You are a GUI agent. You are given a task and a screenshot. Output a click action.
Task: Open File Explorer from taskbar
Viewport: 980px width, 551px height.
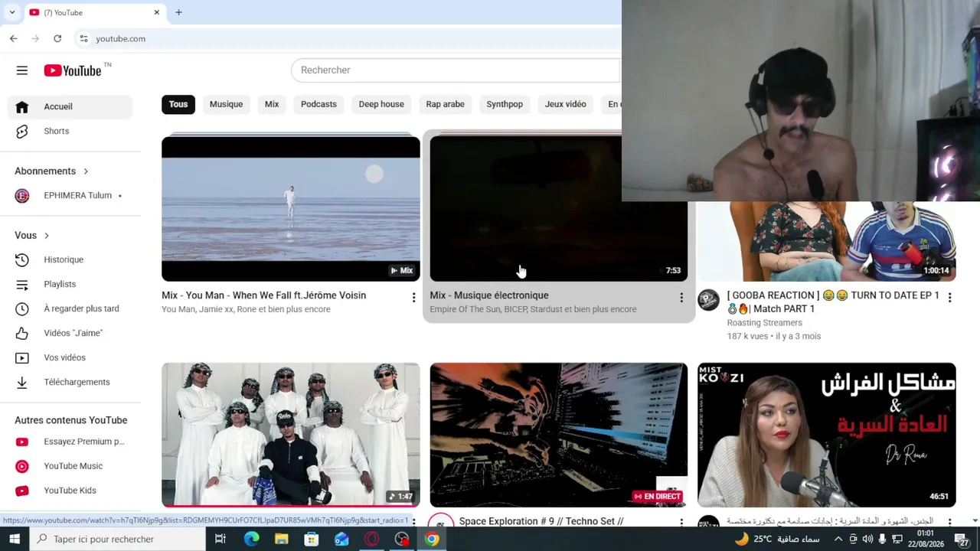[281, 539]
